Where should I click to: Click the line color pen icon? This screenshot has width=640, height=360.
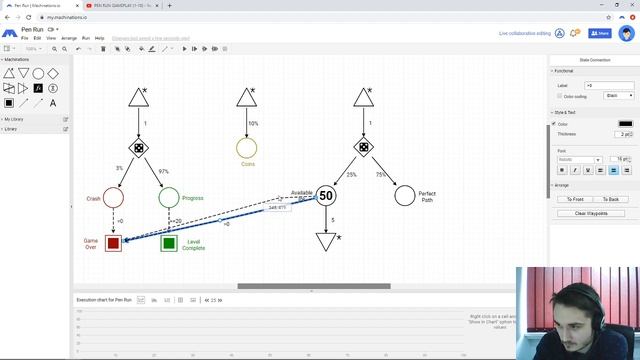(152, 49)
